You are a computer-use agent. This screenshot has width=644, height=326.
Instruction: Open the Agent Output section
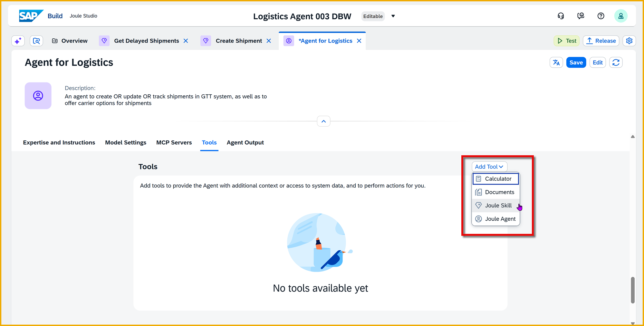tap(245, 142)
